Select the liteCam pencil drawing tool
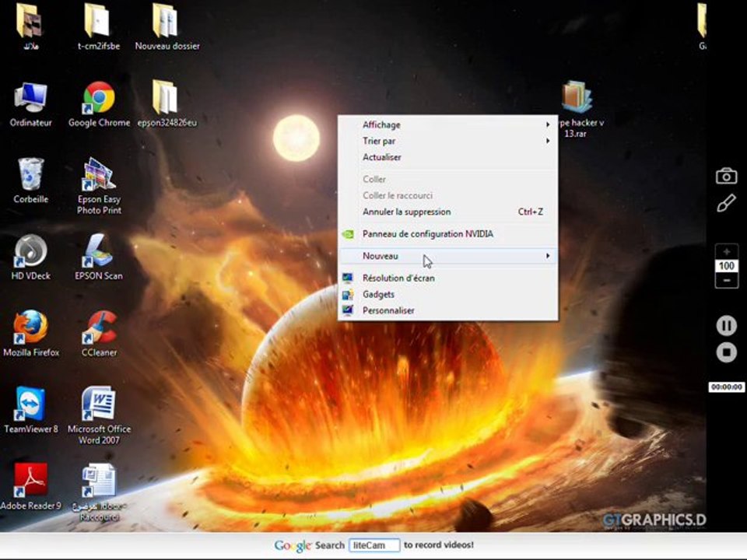Image resolution: width=747 pixels, height=560 pixels. [727, 203]
